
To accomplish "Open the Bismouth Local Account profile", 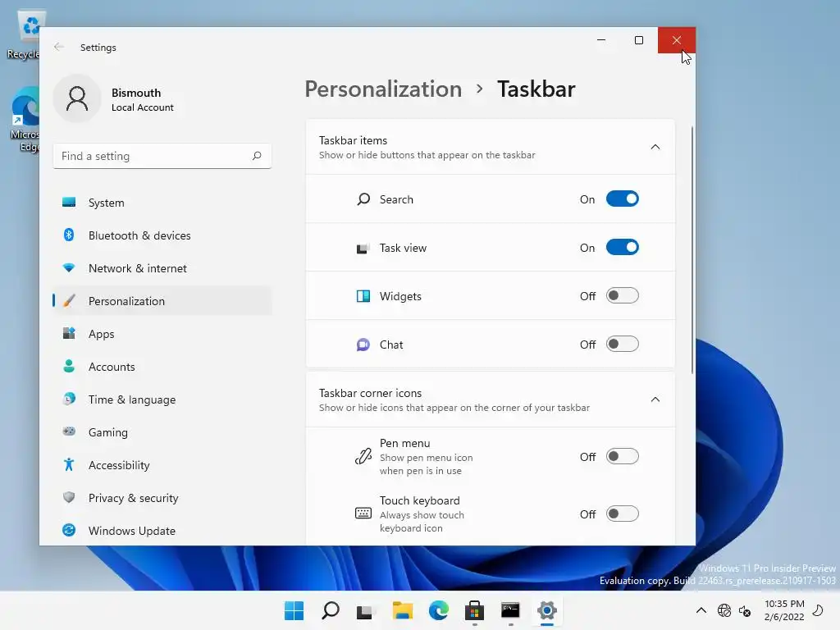I will 115,99.
